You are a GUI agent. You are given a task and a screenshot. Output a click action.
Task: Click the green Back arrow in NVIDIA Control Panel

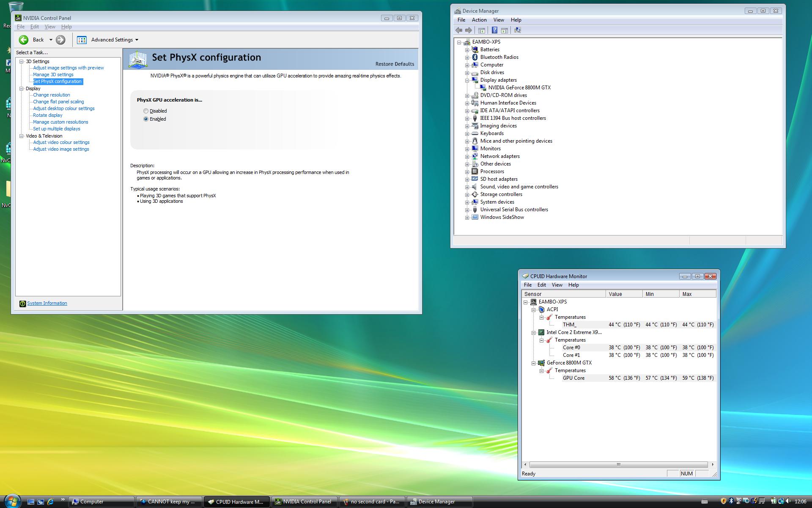24,40
